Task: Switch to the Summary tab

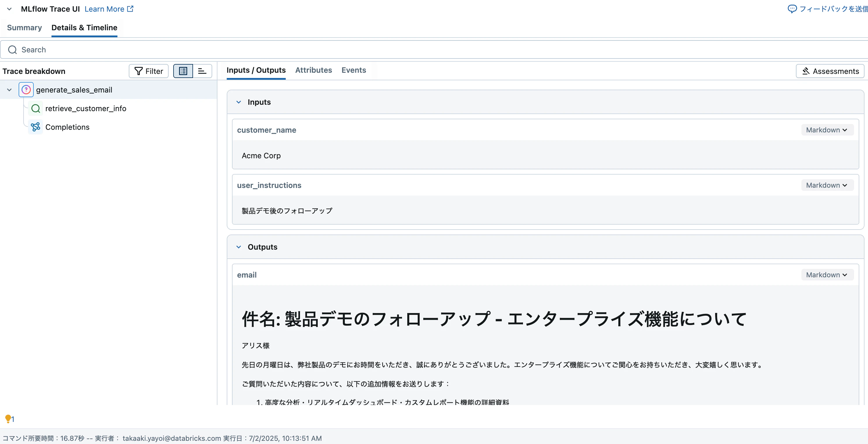Action: coord(24,28)
